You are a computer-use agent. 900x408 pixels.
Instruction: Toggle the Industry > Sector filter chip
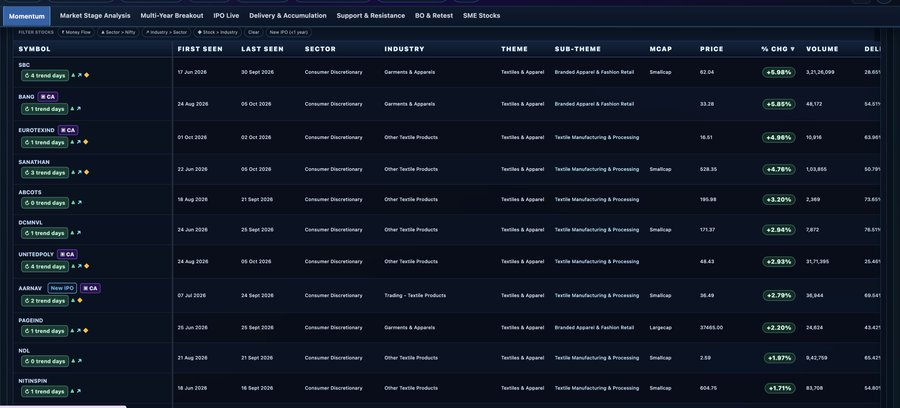tap(166, 33)
